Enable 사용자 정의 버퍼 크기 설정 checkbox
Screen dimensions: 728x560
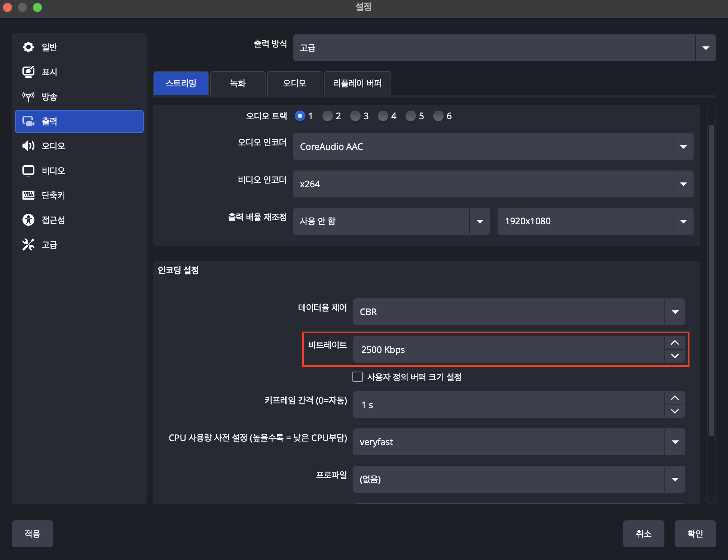point(357,377)
